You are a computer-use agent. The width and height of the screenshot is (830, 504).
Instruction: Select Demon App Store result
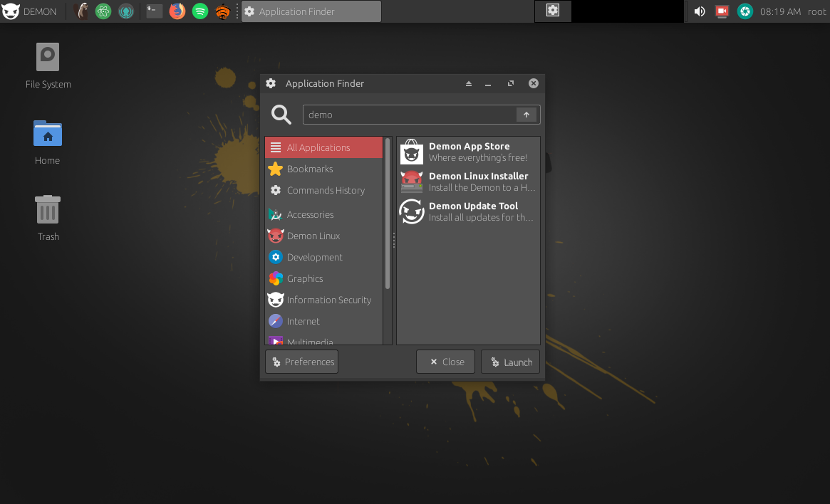point(469,152)
